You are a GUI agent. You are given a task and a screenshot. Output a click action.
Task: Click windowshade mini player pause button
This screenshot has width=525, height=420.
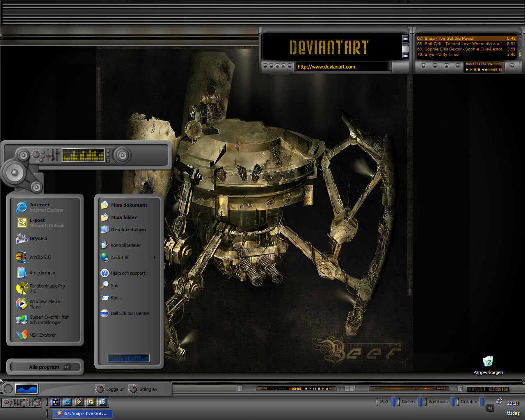click(x=315, y=388)
